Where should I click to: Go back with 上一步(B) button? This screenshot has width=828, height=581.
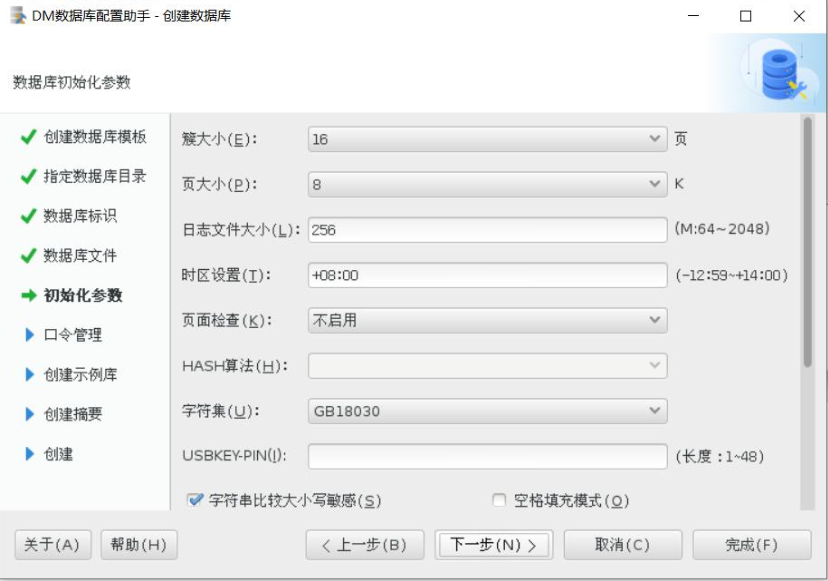click(x=364, y=545)
